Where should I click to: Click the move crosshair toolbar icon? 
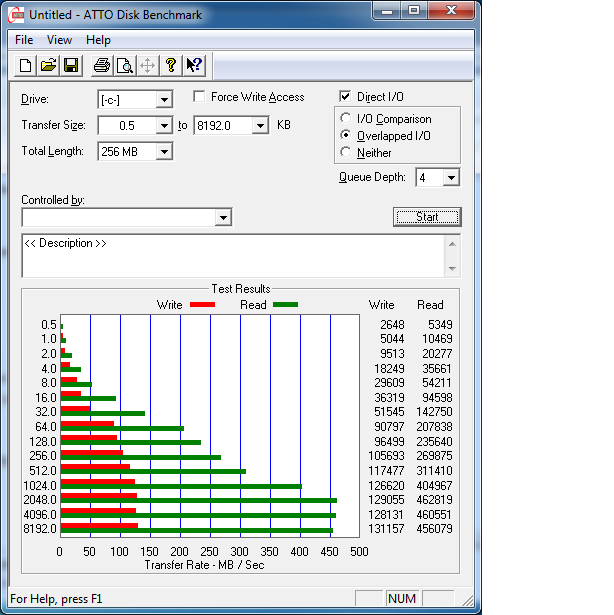click(x=148, y=65)
